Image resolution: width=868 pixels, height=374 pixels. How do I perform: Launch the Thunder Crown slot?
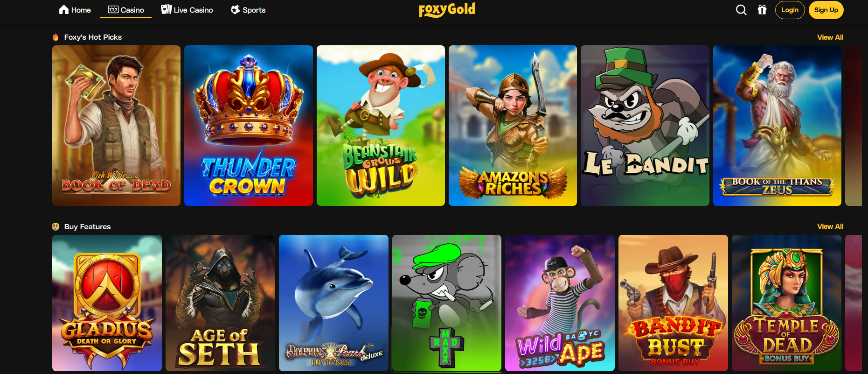pos(249,126)
